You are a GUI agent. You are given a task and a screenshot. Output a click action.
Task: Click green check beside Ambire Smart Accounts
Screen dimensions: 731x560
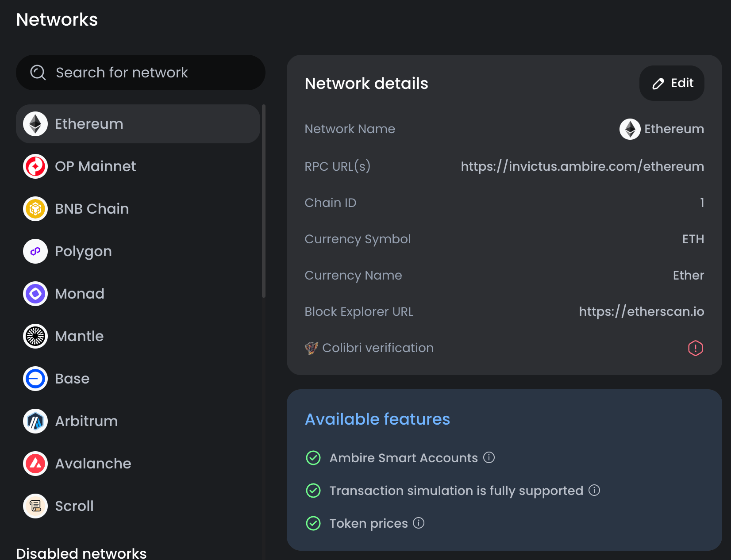[x=313, y=458]
